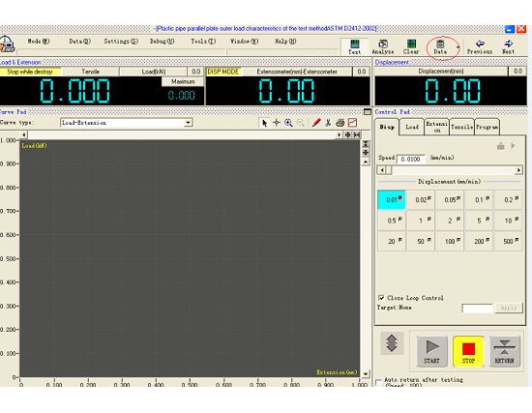Switch to the Load tab in Control Pad
532x413 pixels.
411,127
